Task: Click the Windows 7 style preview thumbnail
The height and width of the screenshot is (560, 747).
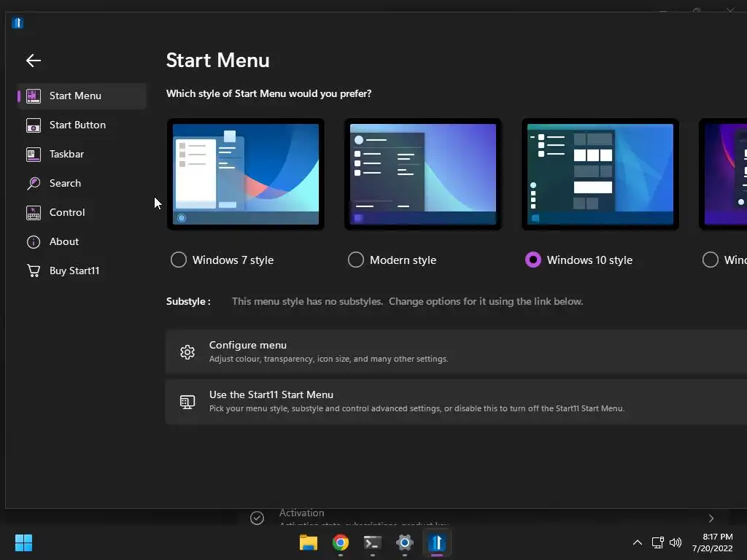Action: [x=246, y=174]
